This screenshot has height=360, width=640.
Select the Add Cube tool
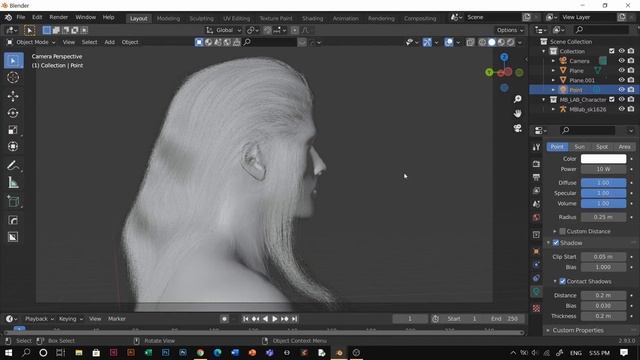[13, 201]
